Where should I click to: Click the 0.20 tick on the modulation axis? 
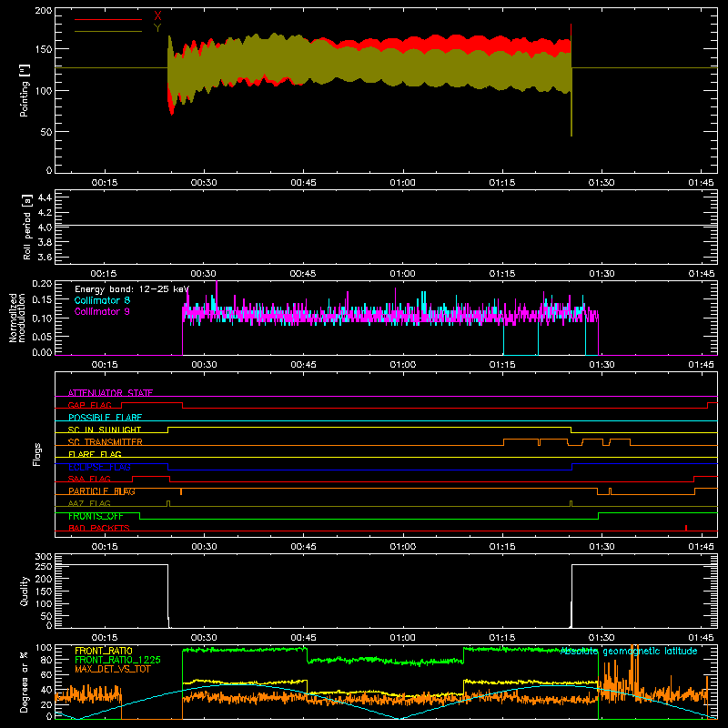click(42, 284)
